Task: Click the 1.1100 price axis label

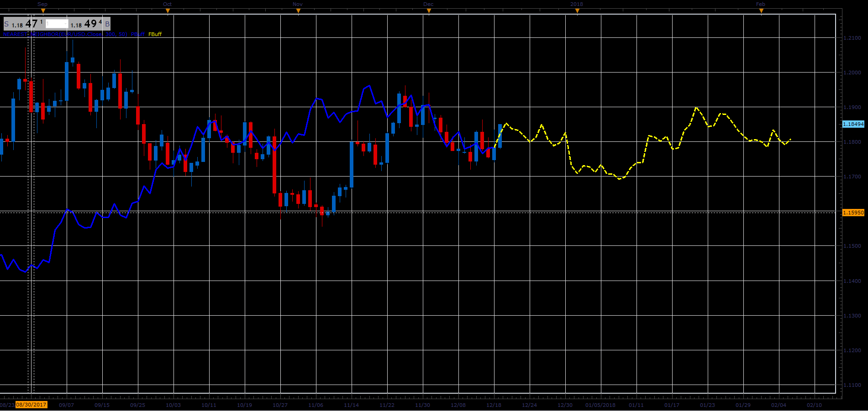Action: click(x=852, y=385)
